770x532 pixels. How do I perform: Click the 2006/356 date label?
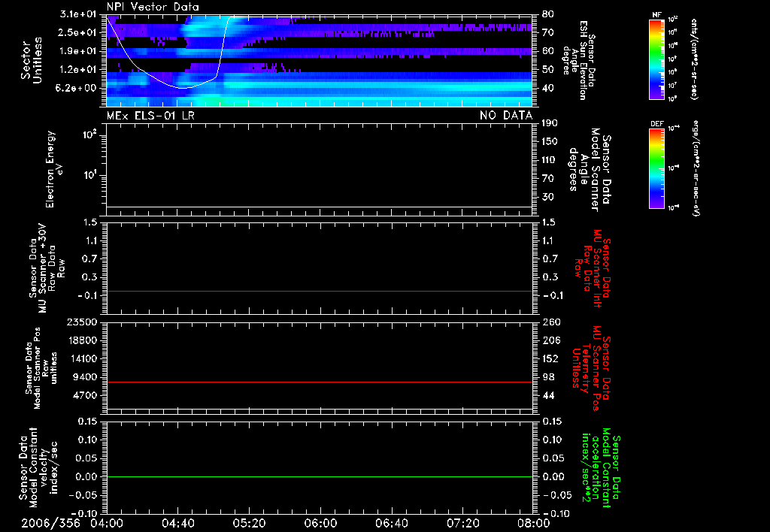[x=50, y=523]
